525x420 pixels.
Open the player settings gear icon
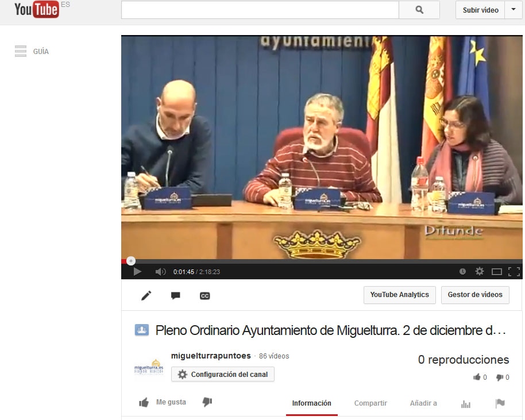(x=480, y=272)
